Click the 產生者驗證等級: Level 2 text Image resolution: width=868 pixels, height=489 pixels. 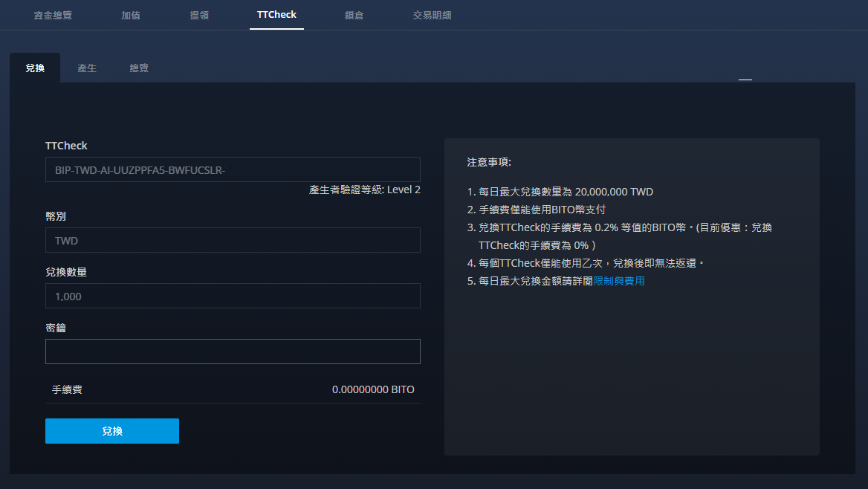pos(364,190)
